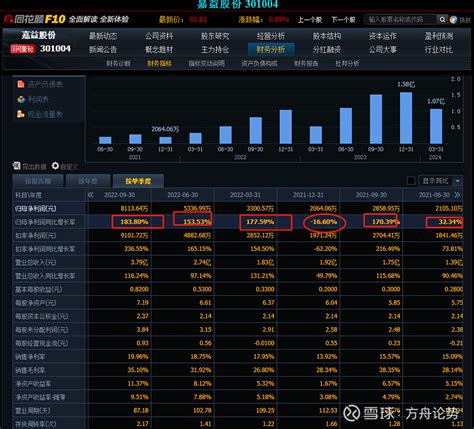
Task: Open the 新闻公告 menu item
Action: pyautogui.click(x=103, y=50)
